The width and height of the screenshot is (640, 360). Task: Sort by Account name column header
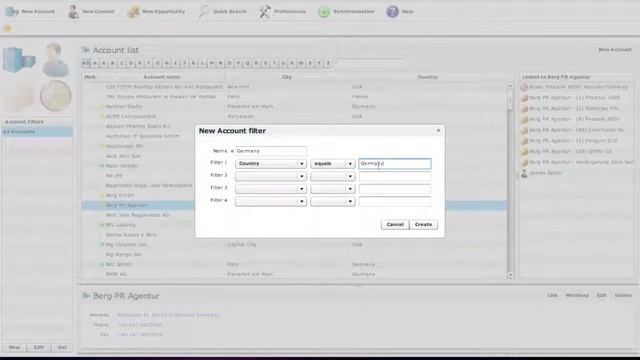point(162,77)
